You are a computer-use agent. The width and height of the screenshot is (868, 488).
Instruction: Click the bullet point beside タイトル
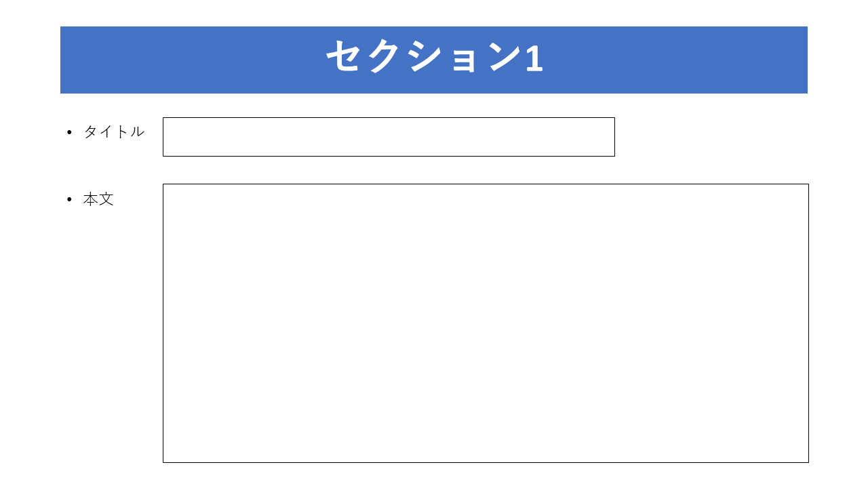point(69,132)
